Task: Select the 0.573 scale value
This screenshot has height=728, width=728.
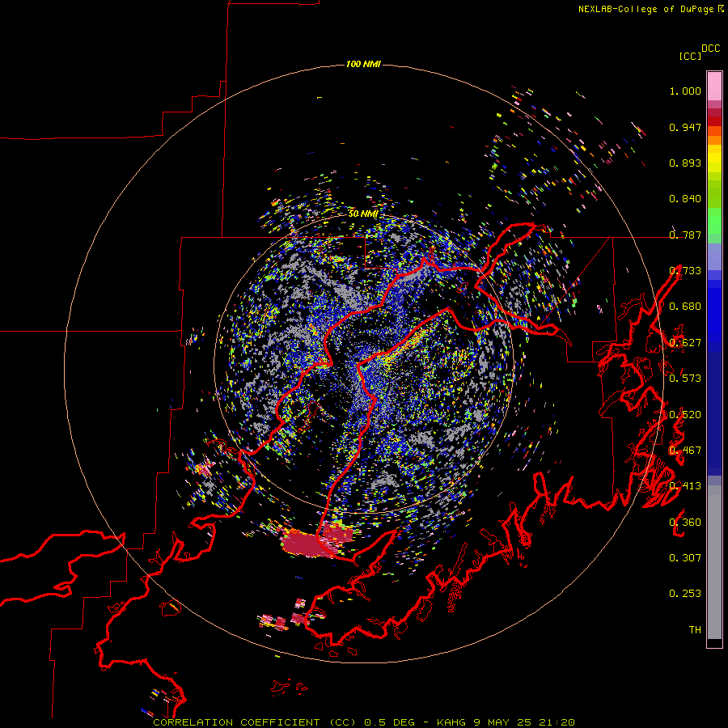Action: pos(685,379)
